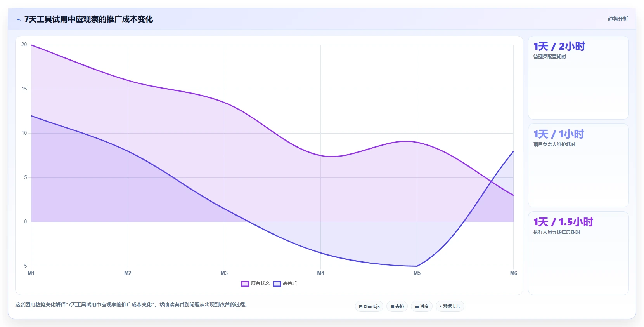The width and height of the screenshot is (644, 327).
Task: Click the 原有状态 line's start point at M1
Action: pyautogui.click(x=31, y=45)
